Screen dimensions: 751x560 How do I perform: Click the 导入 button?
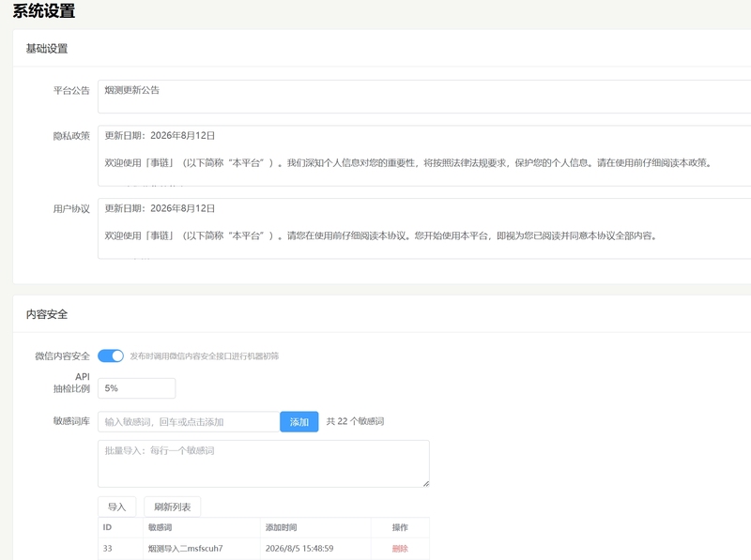pyautogui.click(x=116, y=507)
